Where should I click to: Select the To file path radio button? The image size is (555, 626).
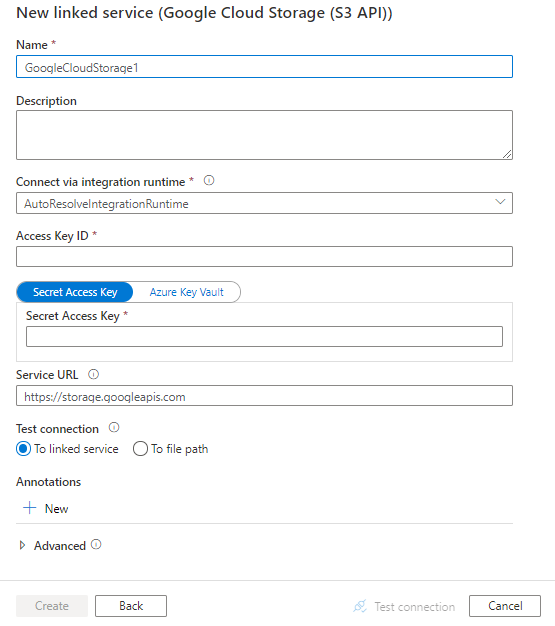[140, 449]
